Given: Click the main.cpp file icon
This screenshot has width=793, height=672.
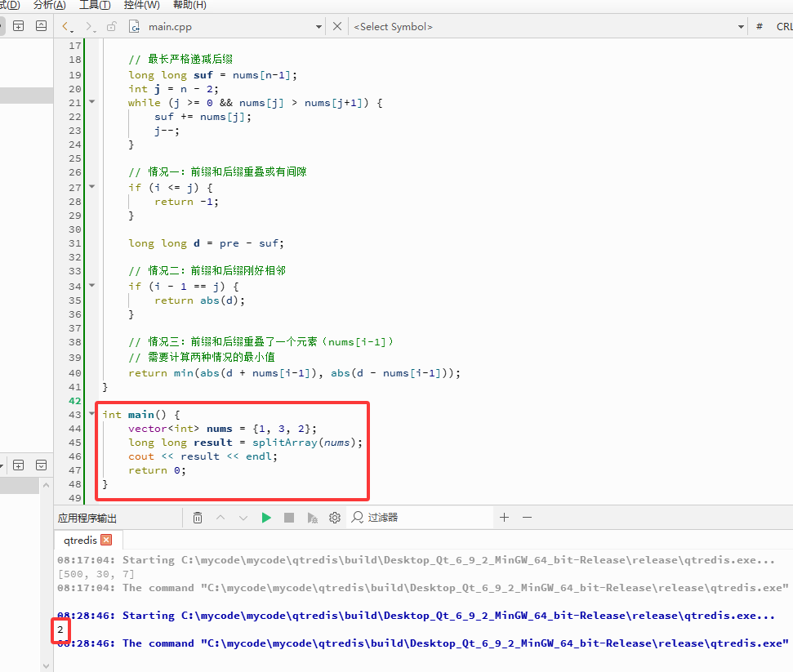Looking at the screenshot, I should coord(134,26).
